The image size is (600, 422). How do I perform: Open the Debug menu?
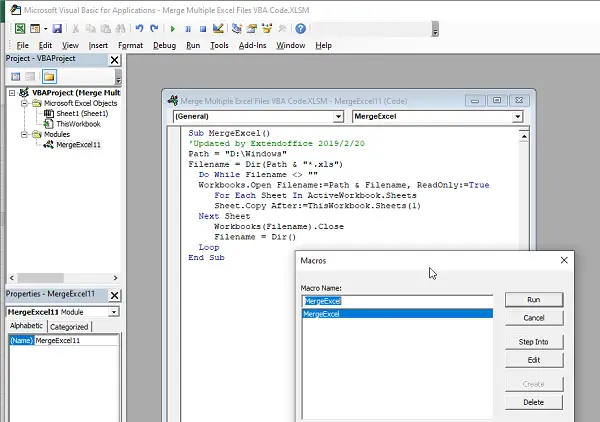pyautogui.click(x=164, y=46)
